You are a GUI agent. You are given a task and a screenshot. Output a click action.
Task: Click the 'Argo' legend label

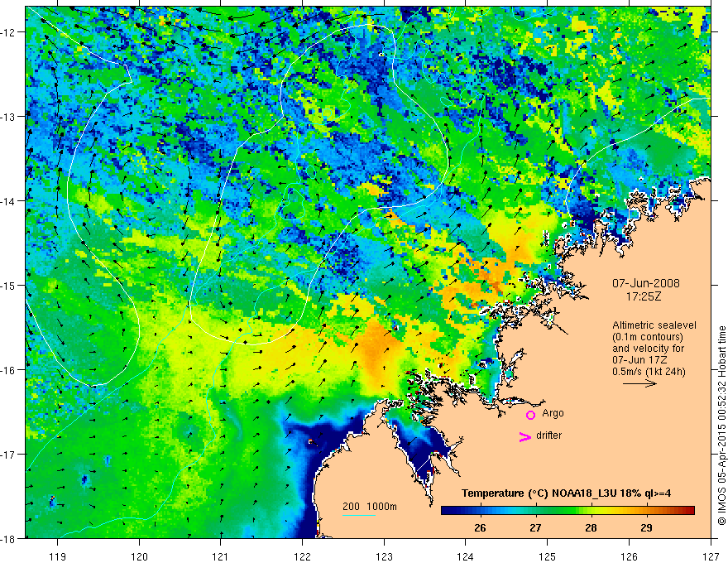553,413
